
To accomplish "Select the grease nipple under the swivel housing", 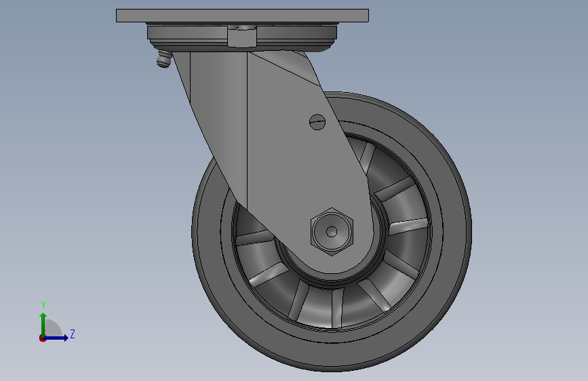I will click(x=164, y=60).
